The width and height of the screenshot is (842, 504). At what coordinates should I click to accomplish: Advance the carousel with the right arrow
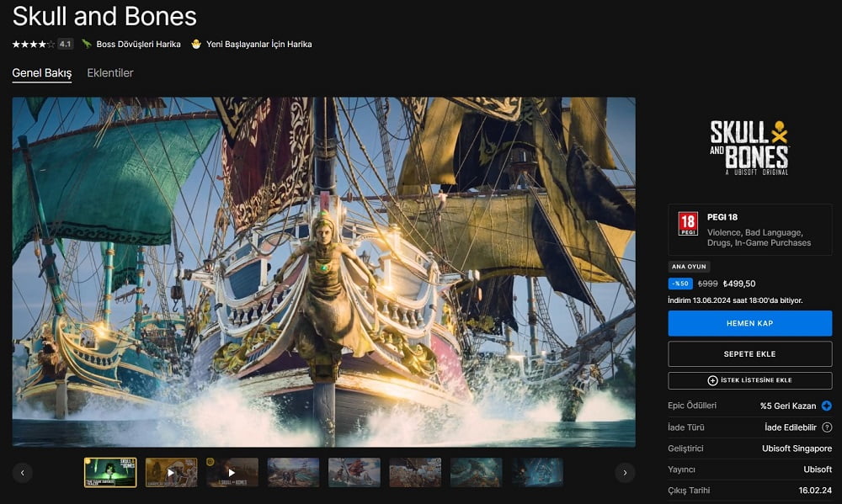click(x=624, y=472)
